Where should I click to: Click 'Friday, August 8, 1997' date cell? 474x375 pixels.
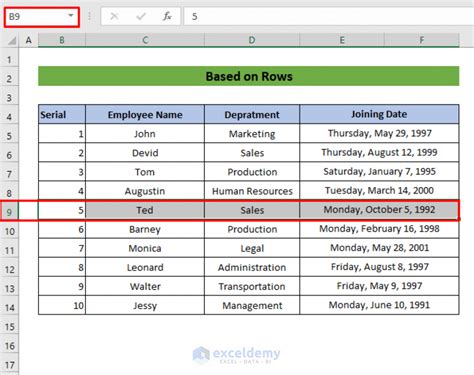tap(379, 267)
